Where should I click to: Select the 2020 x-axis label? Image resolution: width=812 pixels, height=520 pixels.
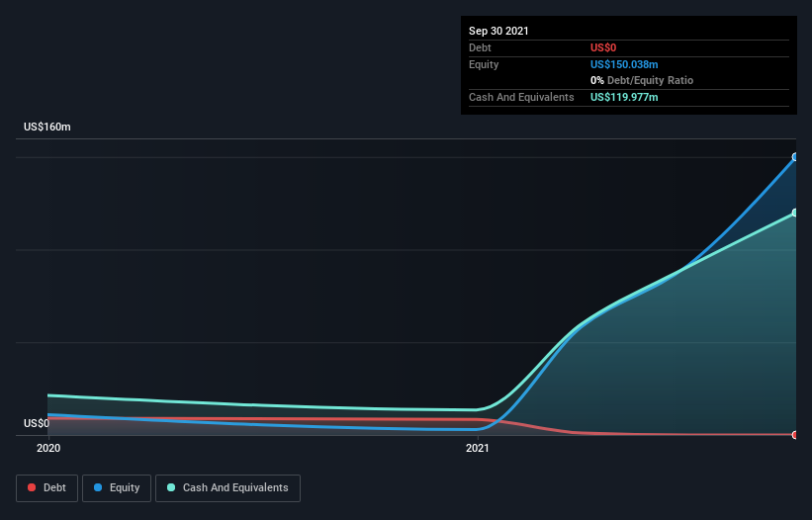pyautogui.click(x=48, y=448)
